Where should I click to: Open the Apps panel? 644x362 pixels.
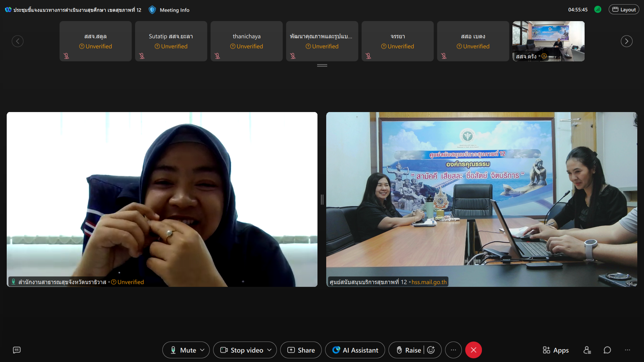556,350
